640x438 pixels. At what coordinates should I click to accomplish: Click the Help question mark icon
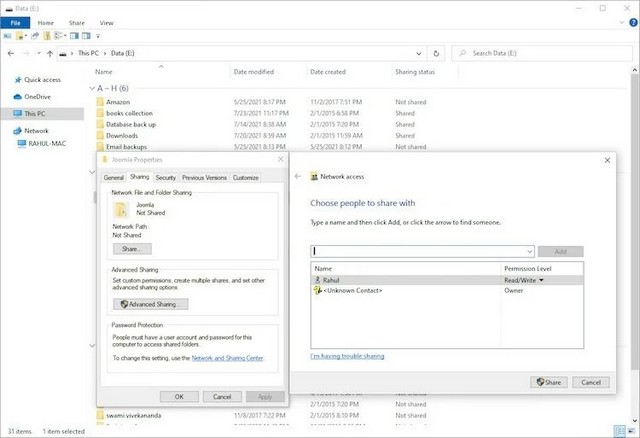pos(631,22)
